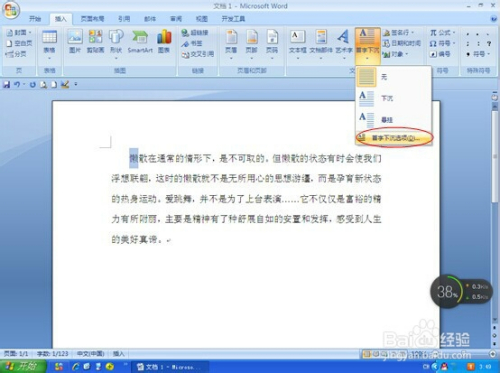
Task: Open the 开发工具 Developer tab
Action: tap(233, 19)
